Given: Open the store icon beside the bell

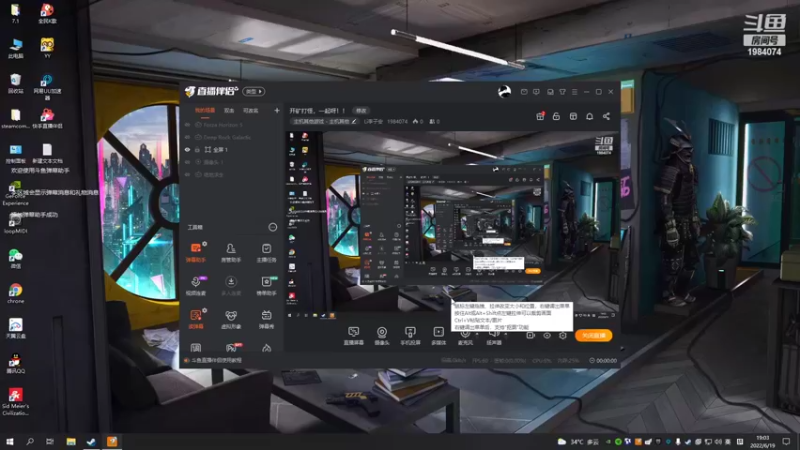Looking at the screenshot, I should [573, 116].
